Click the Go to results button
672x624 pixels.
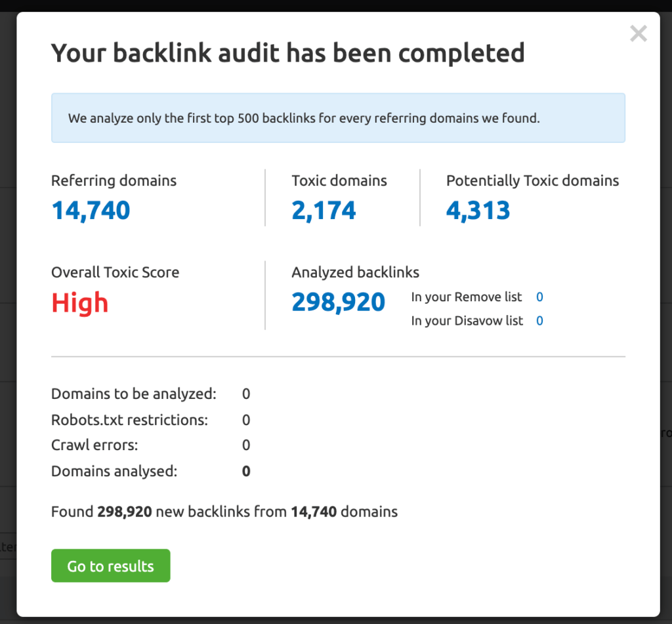point(110,566)
